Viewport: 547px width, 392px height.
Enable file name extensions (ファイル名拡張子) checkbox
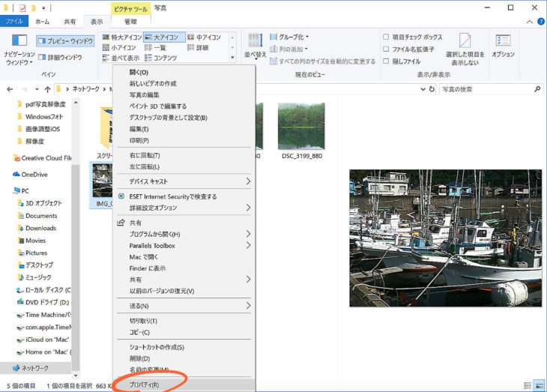point(386,49)
